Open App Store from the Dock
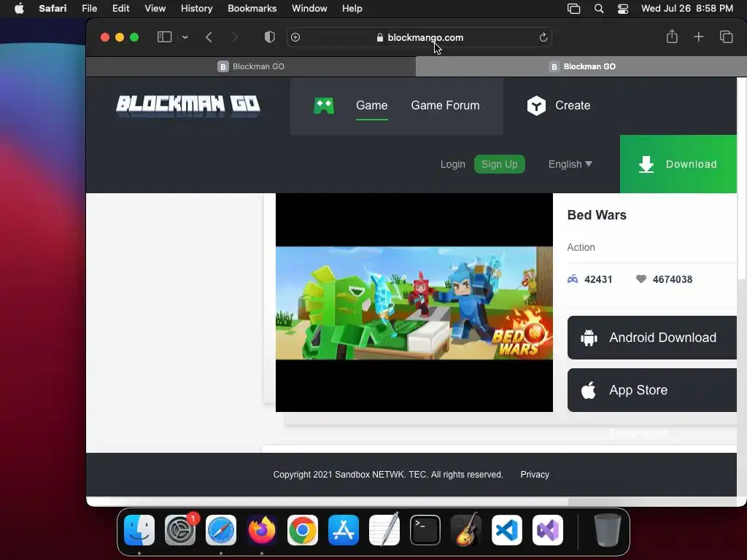The width and height of the screenshot is (747, 560). 344,530
